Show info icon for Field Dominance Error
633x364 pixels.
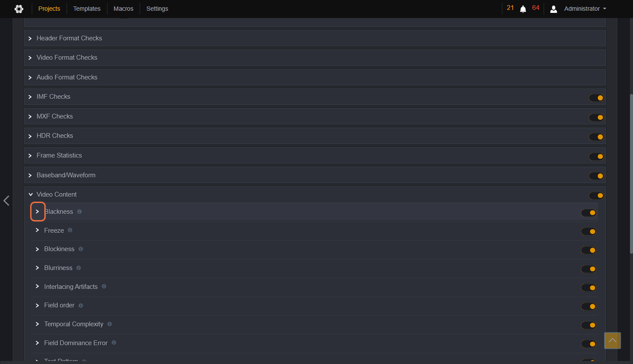pyautogui.click(x=114, y=343)
